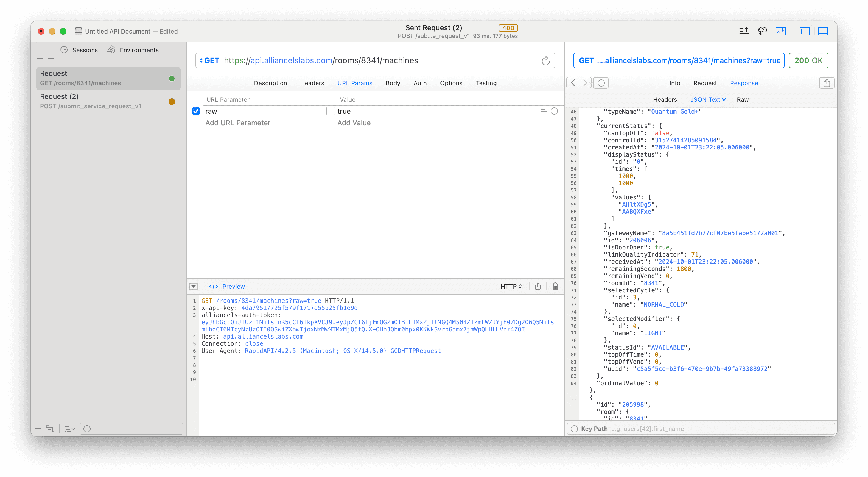Open the Options tab

click(x=451, y=83)
